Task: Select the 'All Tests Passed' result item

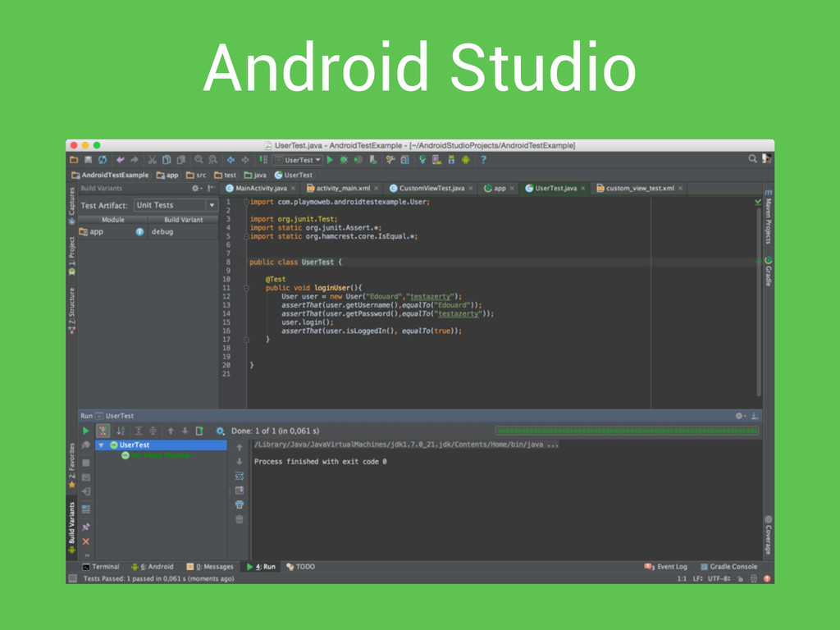Action: pos(160,455)
